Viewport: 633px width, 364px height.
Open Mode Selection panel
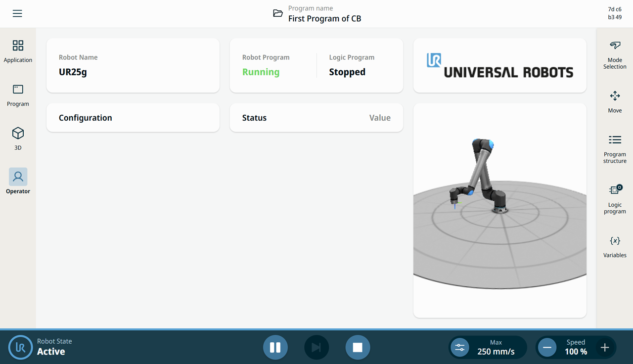tap(615, 54)
